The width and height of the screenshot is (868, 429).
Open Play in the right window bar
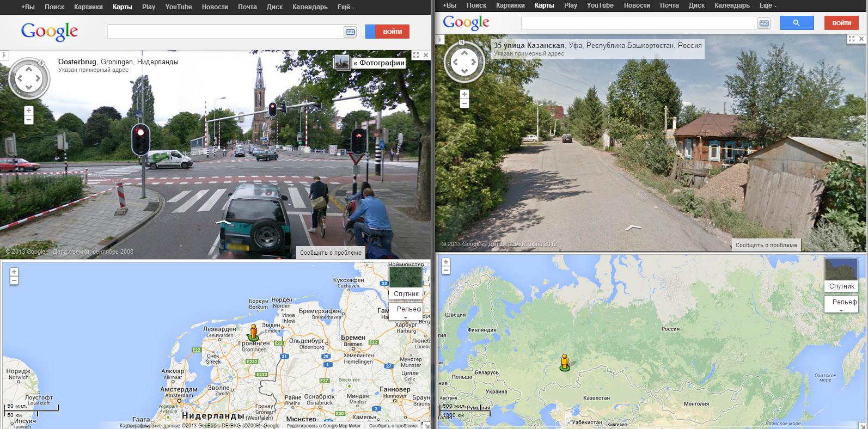point(571,5)
